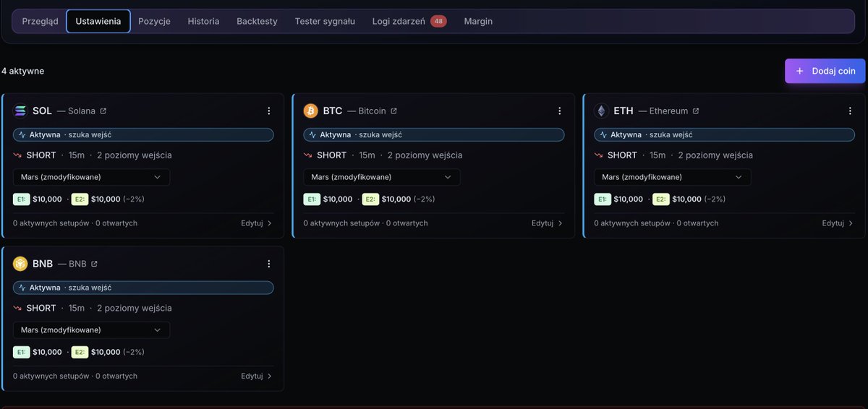The width and height of the screenshot is (868, 409).
Task: Click Edytuj on the BNB card
Action: click(x=257, y=376)
